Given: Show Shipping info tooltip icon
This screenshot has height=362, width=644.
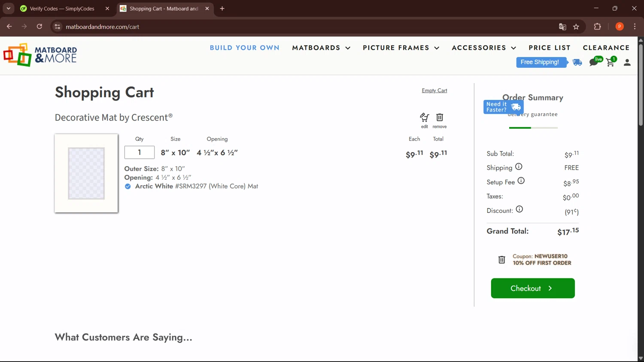Looking at the screenshot, I should tap(519, 167).
